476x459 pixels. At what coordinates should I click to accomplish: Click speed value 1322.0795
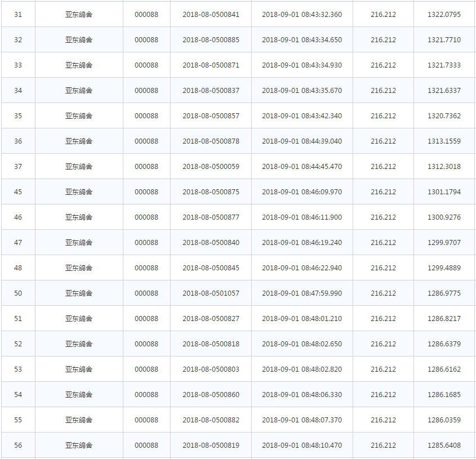point(444,14)
